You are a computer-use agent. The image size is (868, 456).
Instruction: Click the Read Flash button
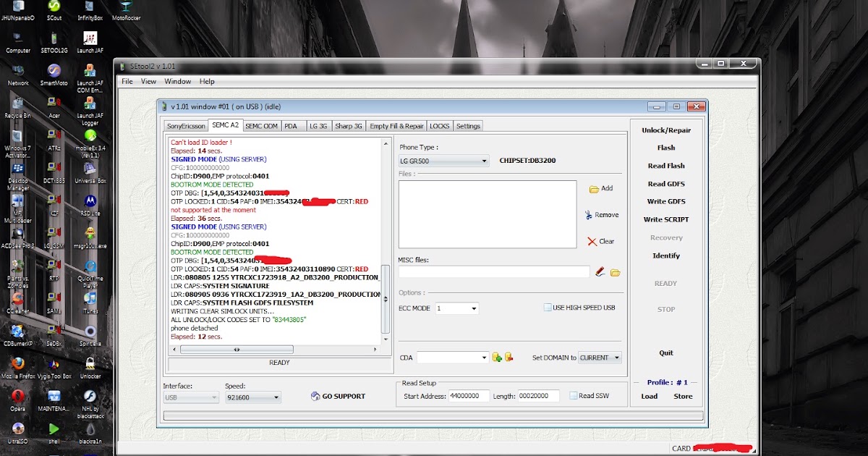pos(666,166)
